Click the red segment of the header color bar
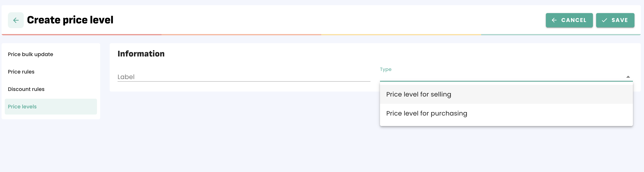Screen dimensions: 644x172 coord(82,34)
